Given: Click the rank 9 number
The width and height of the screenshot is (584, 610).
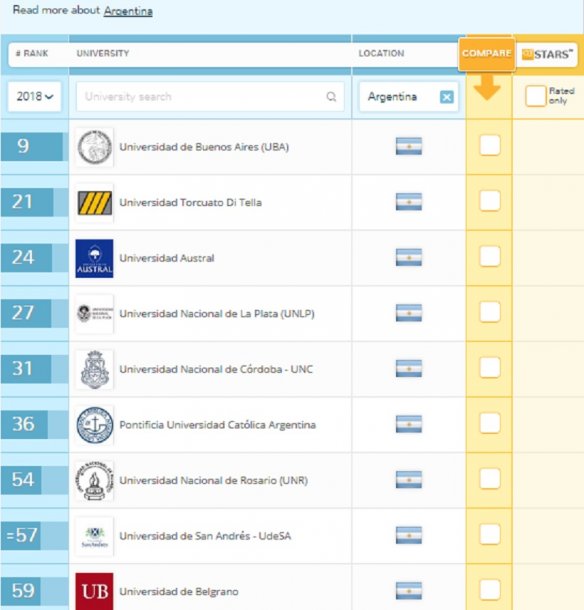Looking at the screenshot, I should [23, 146].
